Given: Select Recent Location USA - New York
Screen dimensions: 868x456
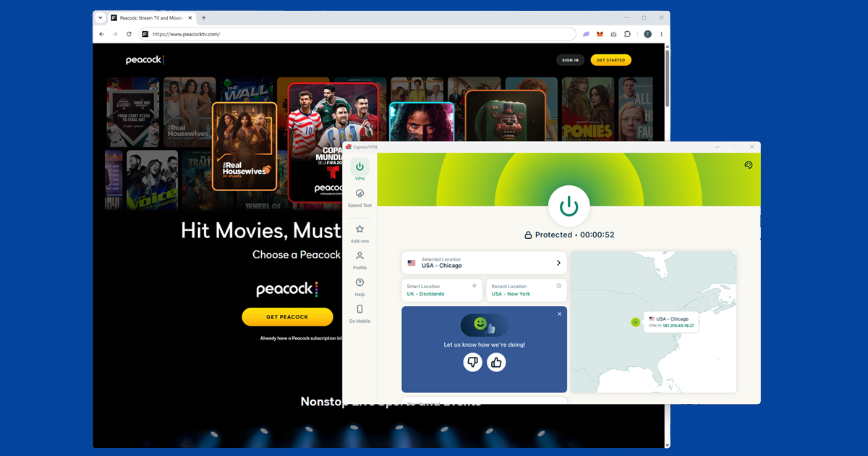Looking at the screenshot, I should (x=526, y=290).
